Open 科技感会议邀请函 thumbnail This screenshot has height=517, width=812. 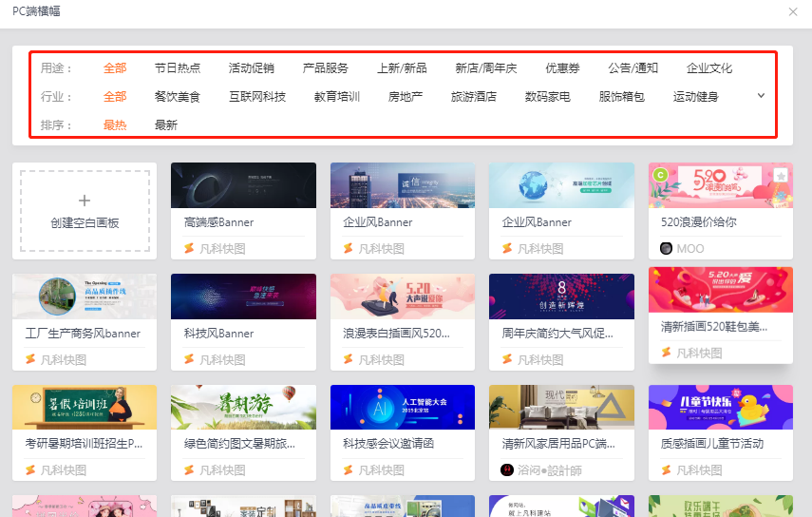(x=403, y=407)
